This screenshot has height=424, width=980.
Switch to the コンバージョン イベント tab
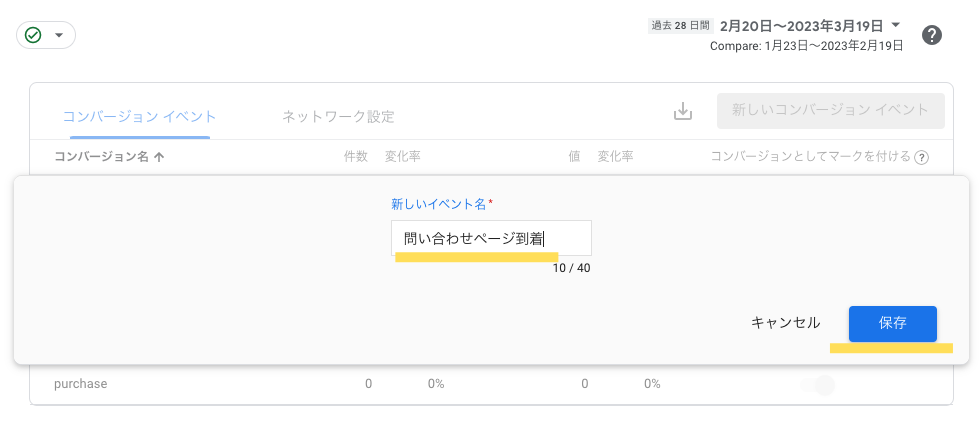(139, 116)
